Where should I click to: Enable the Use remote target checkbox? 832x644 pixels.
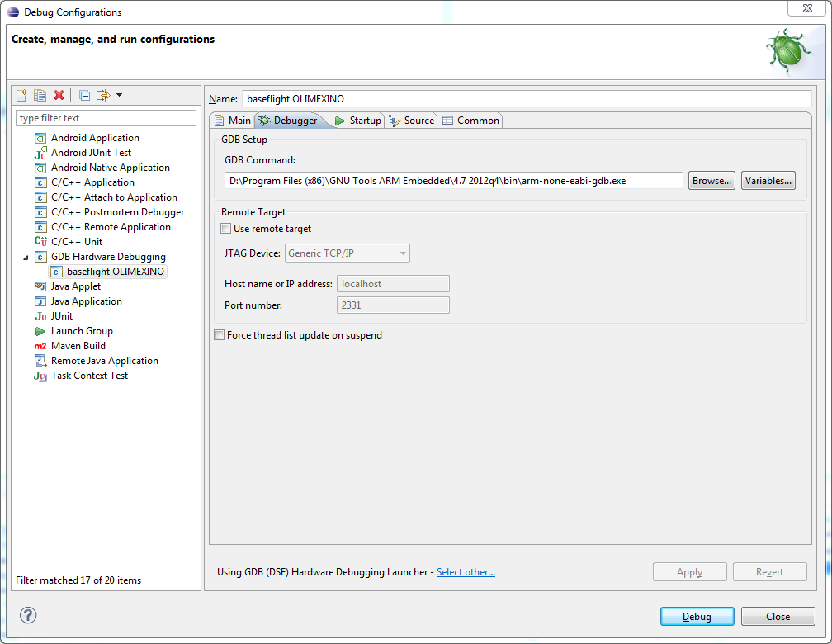pyautogui.click(x=225, y=229)
